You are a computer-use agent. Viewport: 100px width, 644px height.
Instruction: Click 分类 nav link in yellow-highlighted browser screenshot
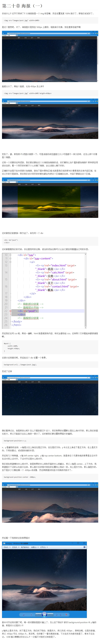pos(26,184)
